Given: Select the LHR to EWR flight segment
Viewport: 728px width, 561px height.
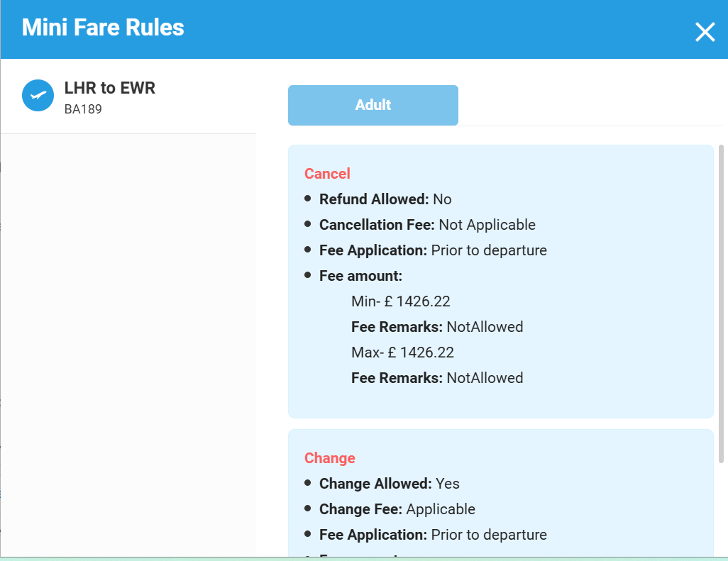Looking at the screenshot, I should pos(109,88).
